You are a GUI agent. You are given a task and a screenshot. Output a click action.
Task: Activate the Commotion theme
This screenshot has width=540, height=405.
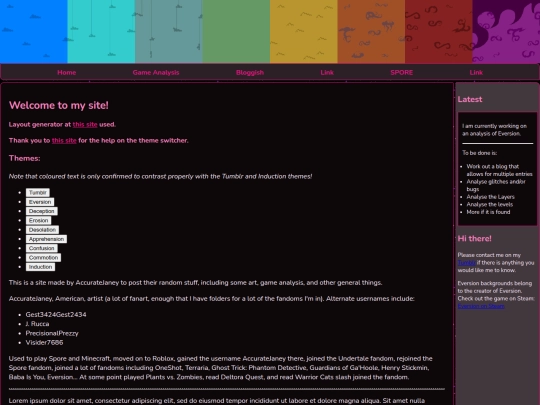[43, 258]
